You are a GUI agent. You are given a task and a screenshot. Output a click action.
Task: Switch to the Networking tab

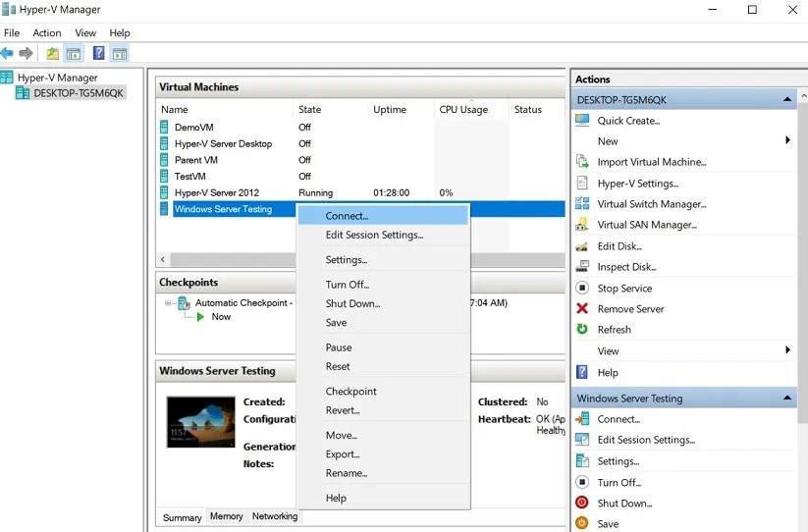pyautogui.click(x=275, y=516)
